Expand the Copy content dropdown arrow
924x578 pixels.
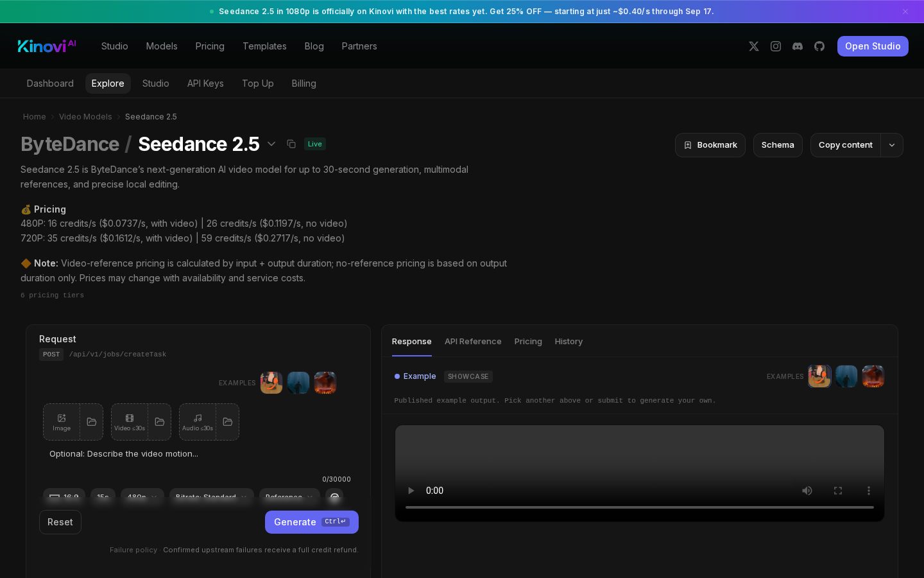pyautogui.click(x=892, y=145)
